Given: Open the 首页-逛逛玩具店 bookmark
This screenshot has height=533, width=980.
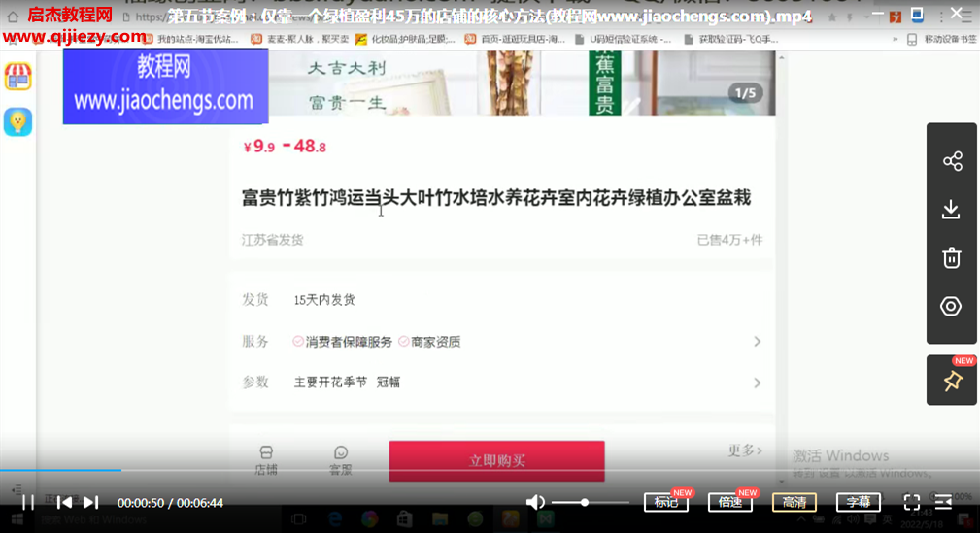Looking at the screenshot, I should click(x=515, y=39).
